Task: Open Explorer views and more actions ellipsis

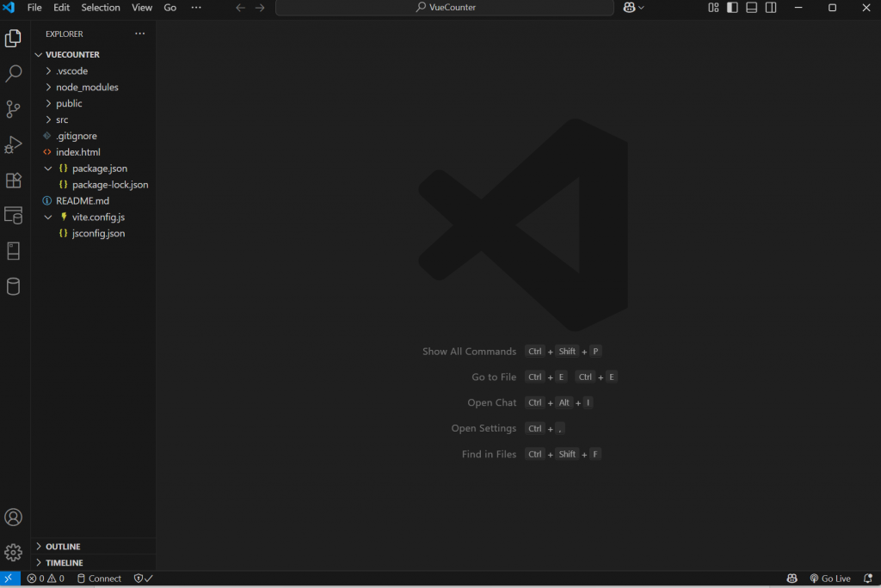Action: click(140, 34)
